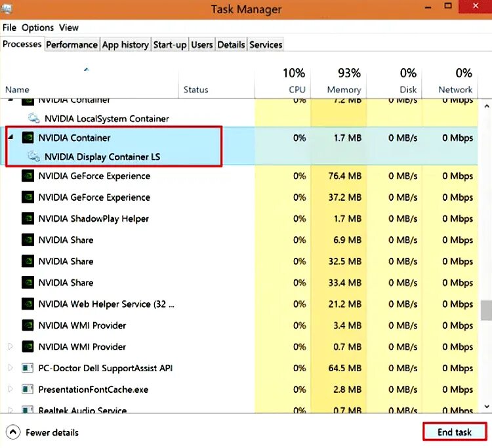The image size is (492, 448).
Task: Select the PC-Doctor Dell SupportAssist API process
Action: (x=239, y=368)
